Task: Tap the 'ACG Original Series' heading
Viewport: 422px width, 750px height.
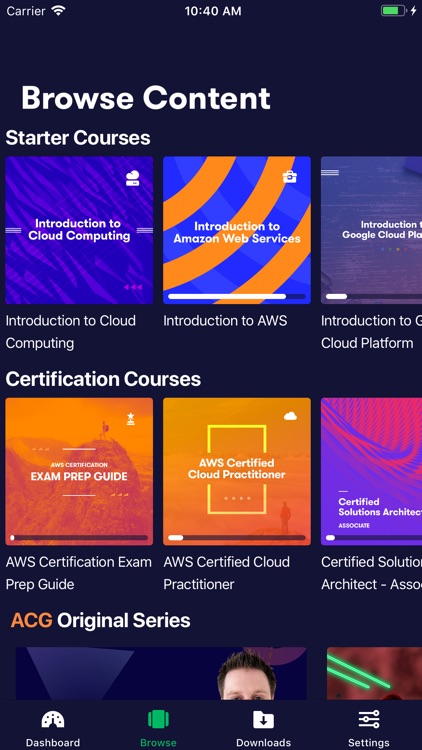Action: [x=100, y=620]
